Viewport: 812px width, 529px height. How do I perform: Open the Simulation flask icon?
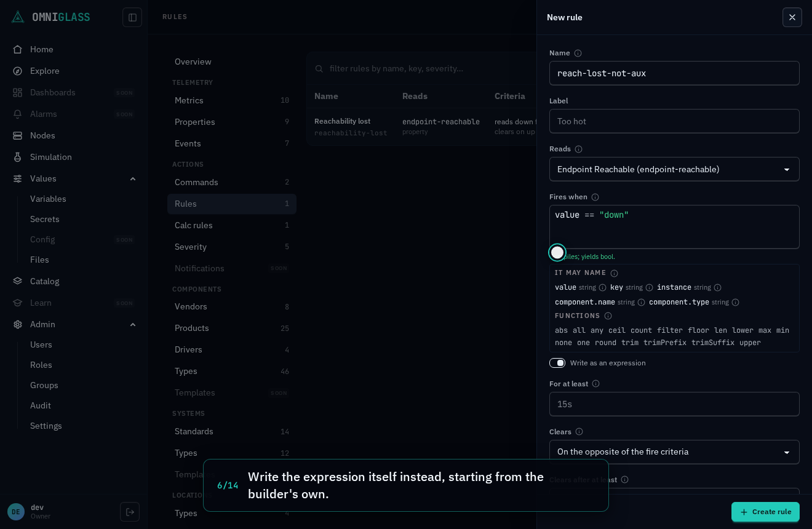coord(18,157)
